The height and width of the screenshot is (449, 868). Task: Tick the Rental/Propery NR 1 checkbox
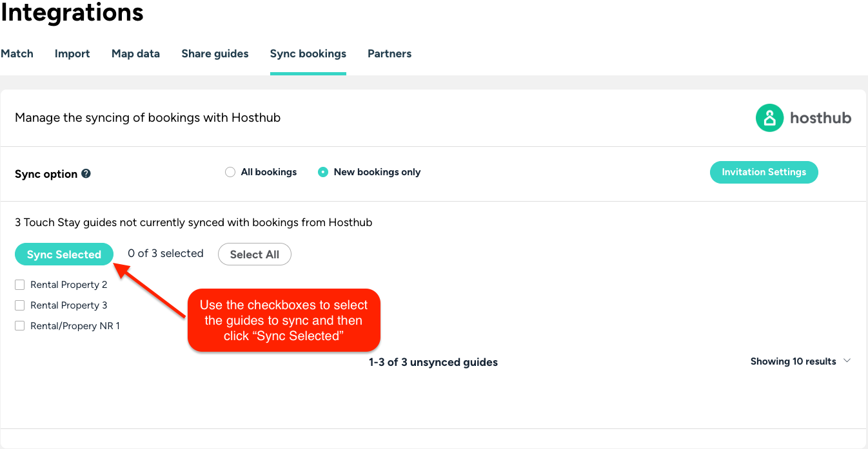(x=20, y=326)
